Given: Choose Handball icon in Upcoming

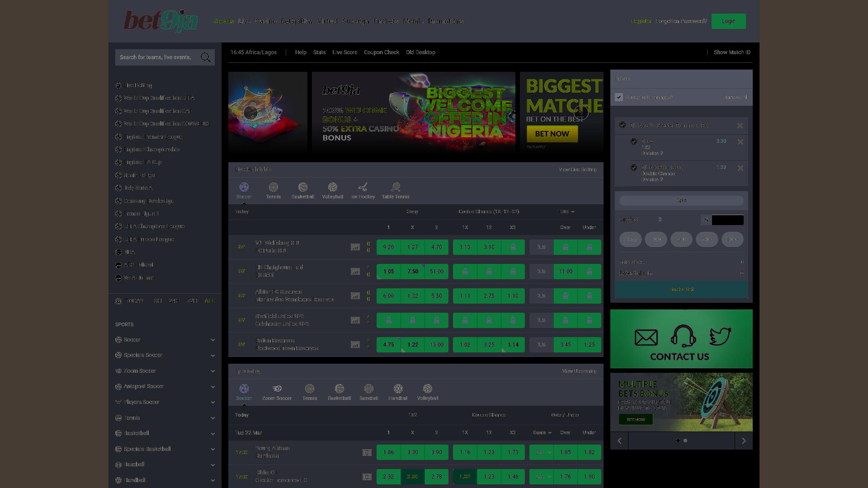Looking at the screenshot, I should coord(398,389).
